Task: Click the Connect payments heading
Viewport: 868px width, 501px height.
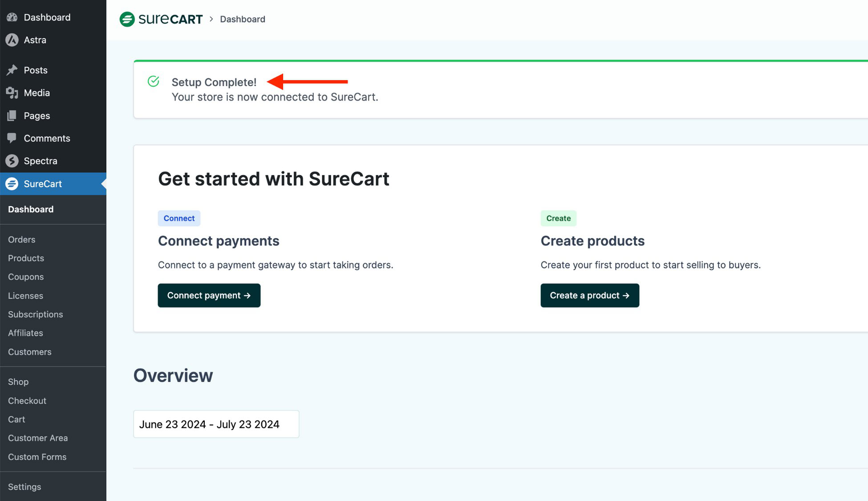Action: [x=219, y=241]
